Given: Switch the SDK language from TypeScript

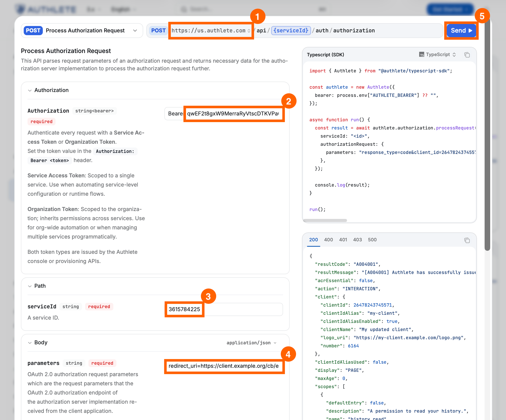Looking at the screenshot, I should tap(437, 55).
